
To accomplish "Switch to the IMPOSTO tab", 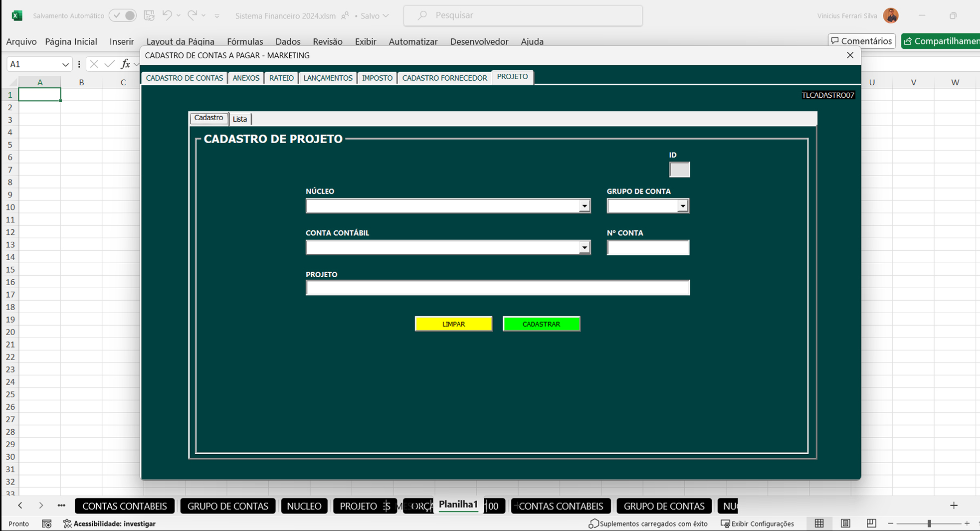I will point(377,78).
